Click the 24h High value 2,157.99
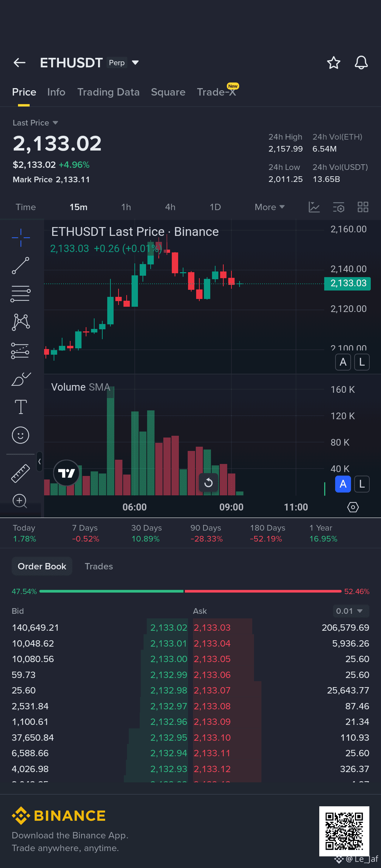The width and height of the screenshot is (381, 868). [x=285, y=149]
